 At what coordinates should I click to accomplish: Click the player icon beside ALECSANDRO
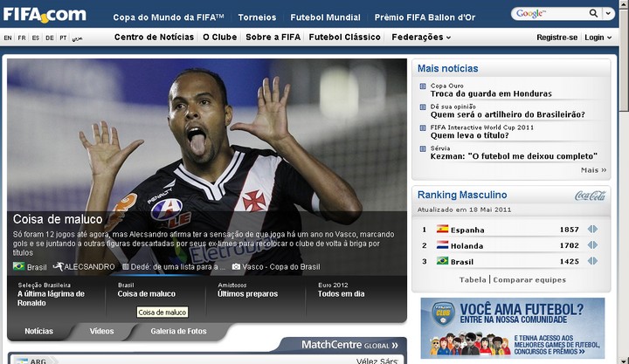(59, 266)
